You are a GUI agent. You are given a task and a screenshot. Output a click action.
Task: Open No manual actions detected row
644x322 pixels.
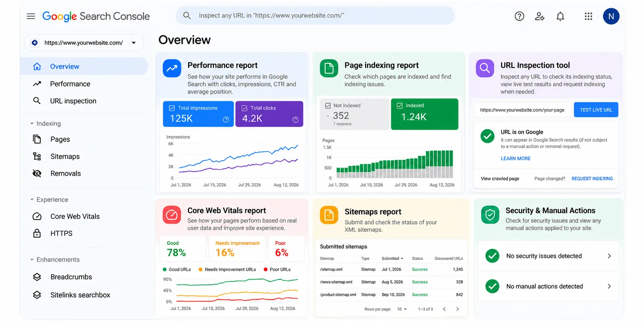point(548,286)
